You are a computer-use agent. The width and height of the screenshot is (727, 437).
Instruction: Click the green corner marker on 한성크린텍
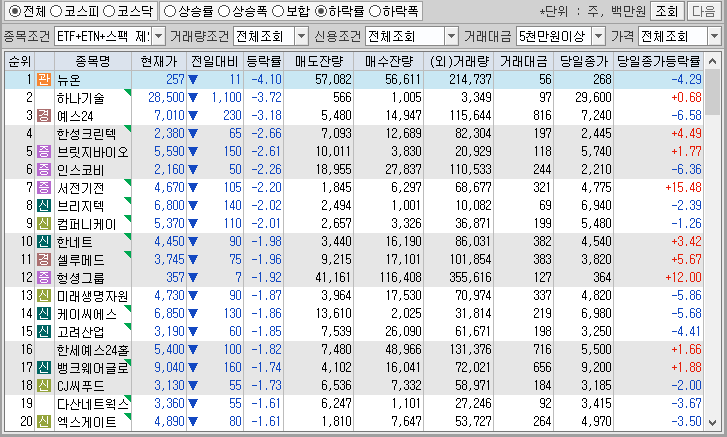click(128, 128)
